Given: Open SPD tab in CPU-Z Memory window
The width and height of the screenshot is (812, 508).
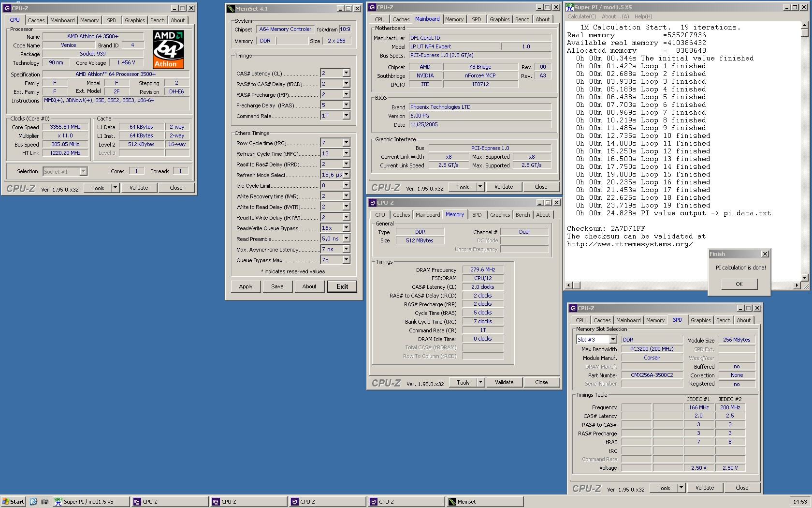Looking at the screenshot, I should tap(477, 215).
